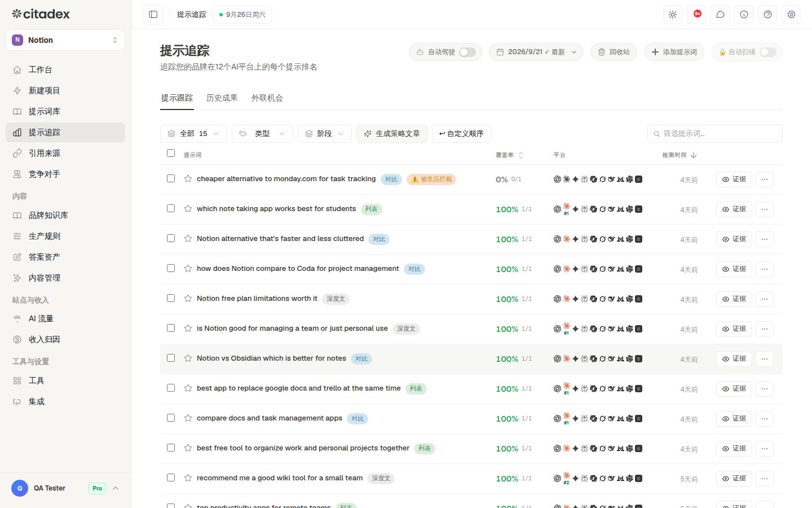View 证据 for the Notion team or personal row
812x508 pixels.
tap(734, 329)
